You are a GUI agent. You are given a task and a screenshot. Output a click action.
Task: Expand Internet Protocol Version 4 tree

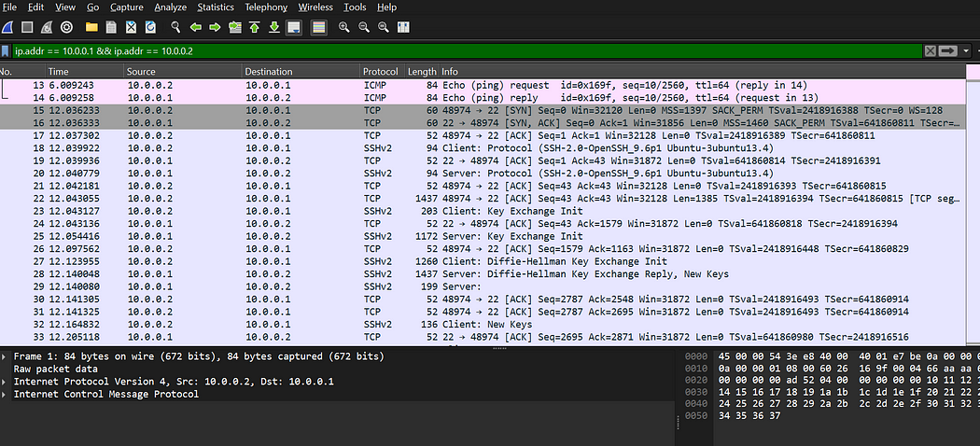tap(5, 382)
